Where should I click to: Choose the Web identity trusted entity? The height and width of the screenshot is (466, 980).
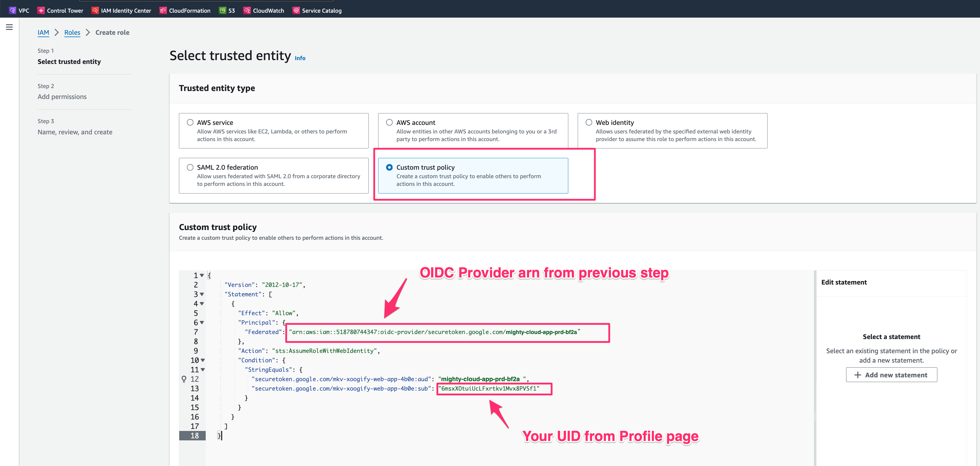coord(589,122)
